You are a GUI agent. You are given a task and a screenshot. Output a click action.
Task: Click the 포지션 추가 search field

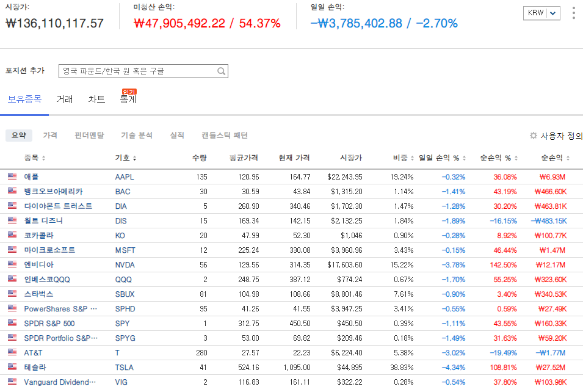tap(143, 71)
